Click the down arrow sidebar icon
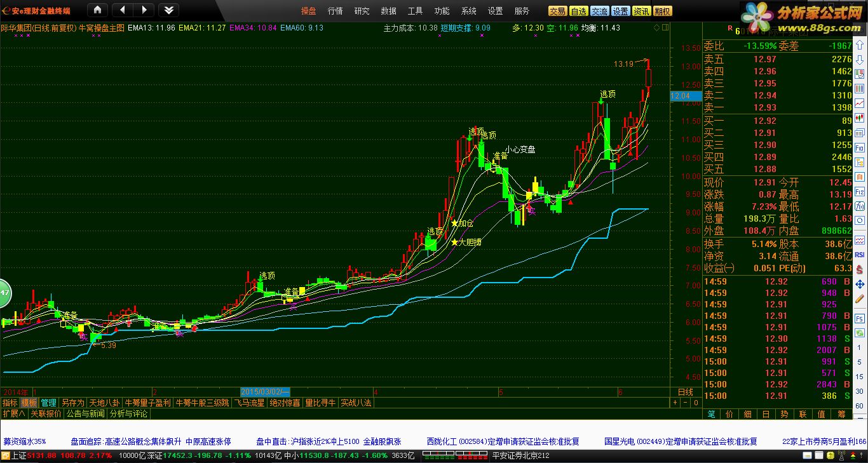 [860, 60]
